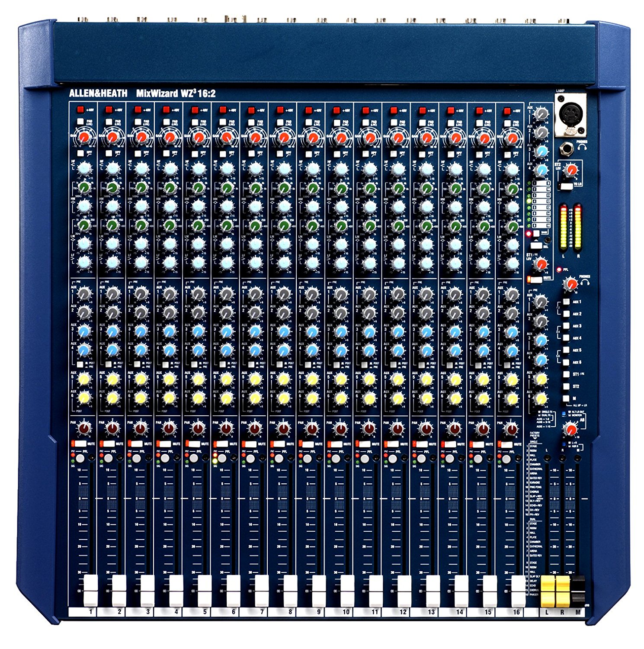This screenshot has width=644, height=649.
Task: Click the yellow AUX 6 send knob on channel 4
Action: click(x=170, y=397)
